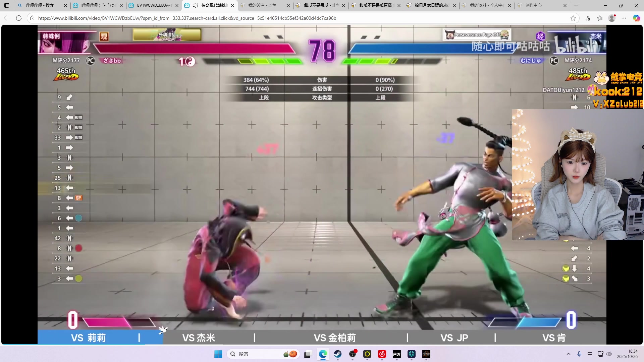Open the Edge profile avatar
Image resolution: width=644 pixels, height=362 pixels.
tap(612, 18)
